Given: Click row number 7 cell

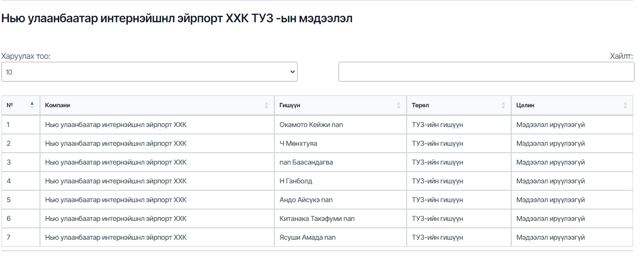Looking at the screenshot, I should tap(9, 237).
